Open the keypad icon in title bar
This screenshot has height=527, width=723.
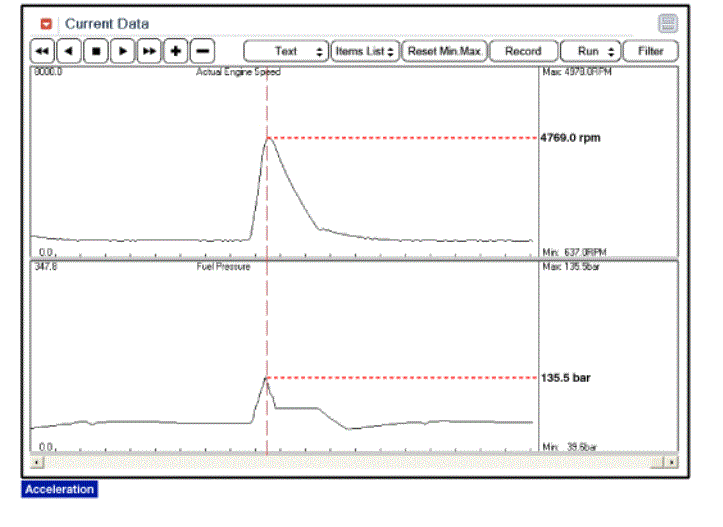click(x=667, y=23)
